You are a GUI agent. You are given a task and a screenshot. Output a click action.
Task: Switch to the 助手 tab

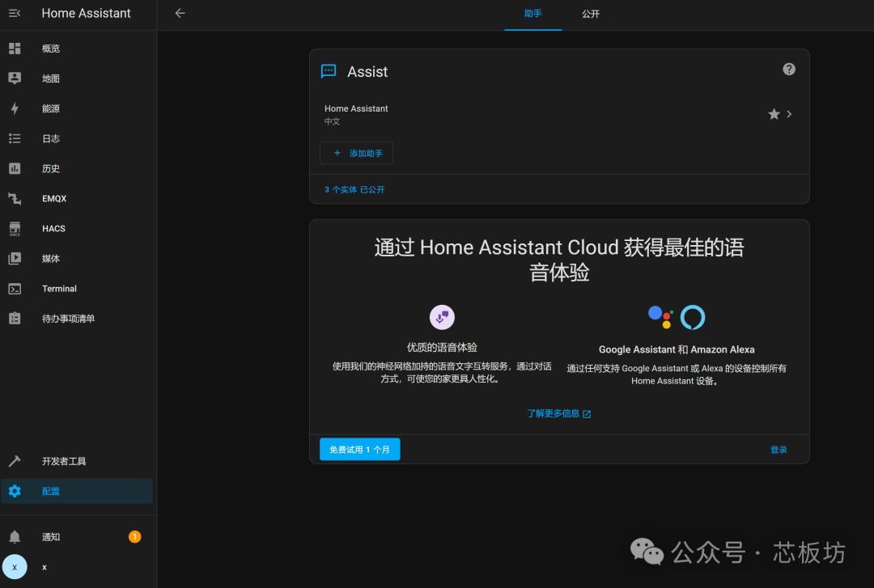[532, 14]
